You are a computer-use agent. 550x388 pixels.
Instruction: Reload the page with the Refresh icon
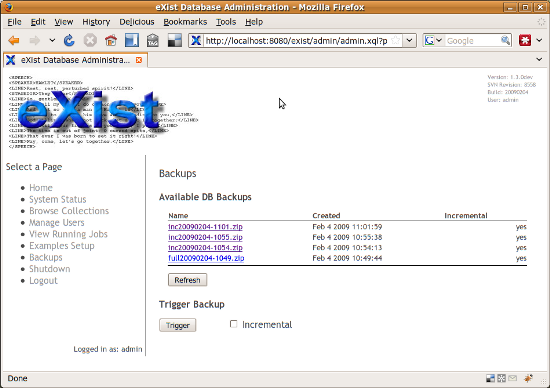coord(69,41)
